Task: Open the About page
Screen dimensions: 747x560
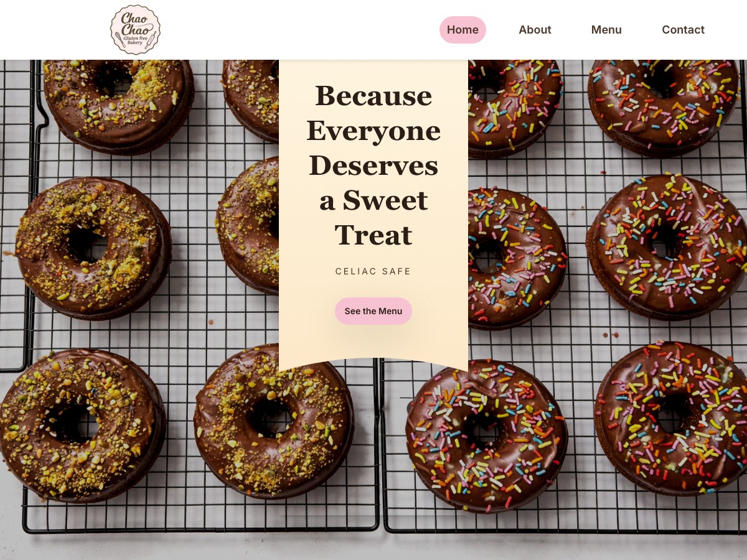Action: (x=535, y=30)
